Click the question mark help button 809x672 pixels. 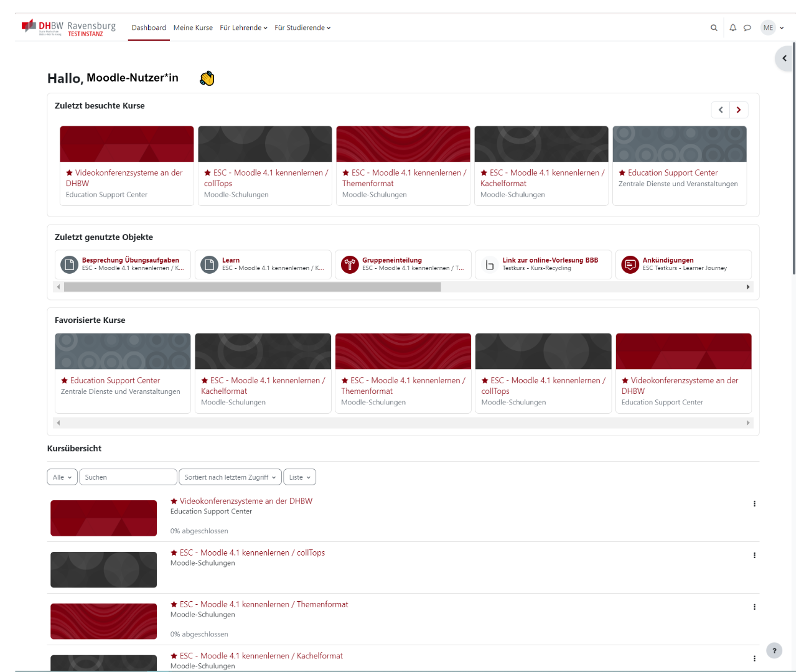tap(774, 651)
